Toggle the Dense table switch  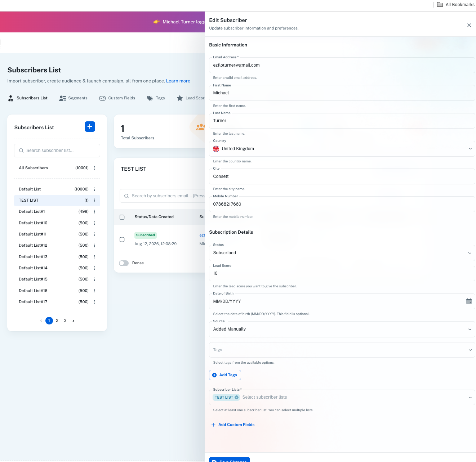pos(124,263)
